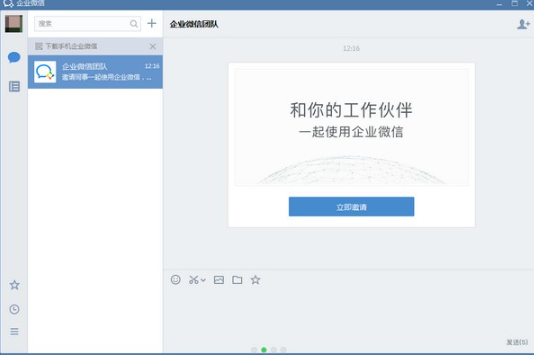The image size is (534, 360).
Task: Open the plus add menu
Action: click(152, 23)
